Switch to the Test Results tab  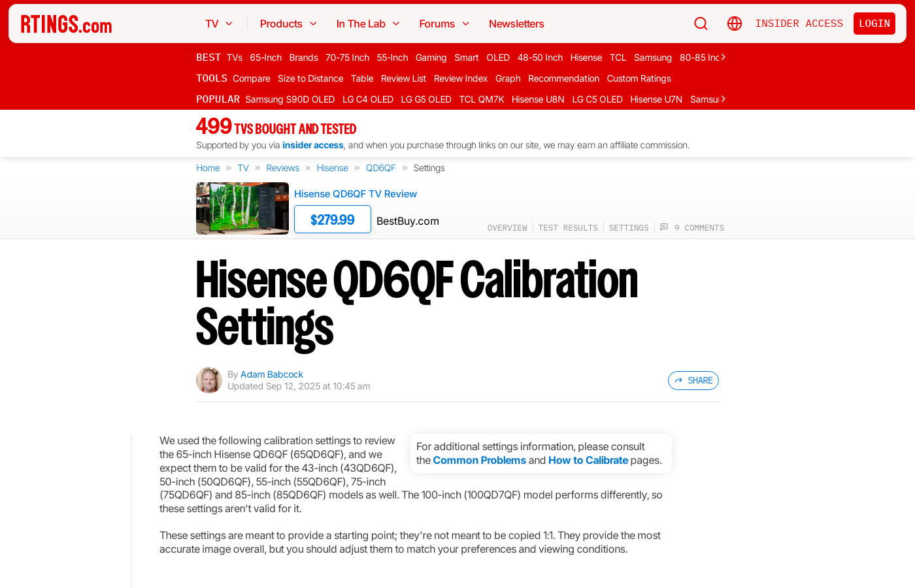click(568, 228)
